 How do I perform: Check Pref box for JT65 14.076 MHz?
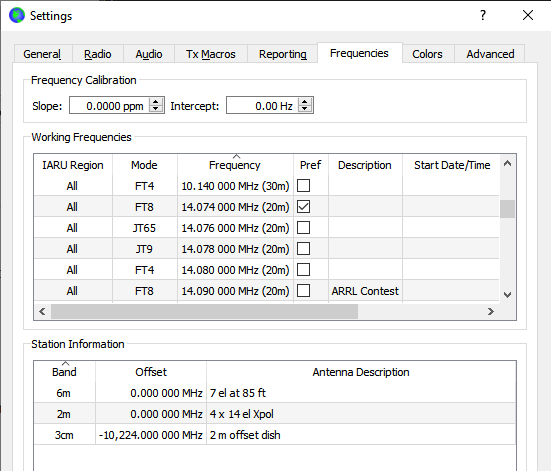coord(304,228)
